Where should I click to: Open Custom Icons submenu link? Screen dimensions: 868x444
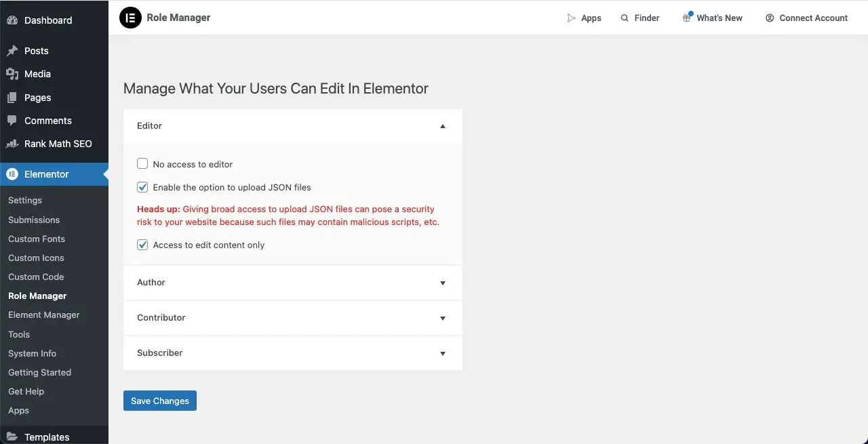36,258
